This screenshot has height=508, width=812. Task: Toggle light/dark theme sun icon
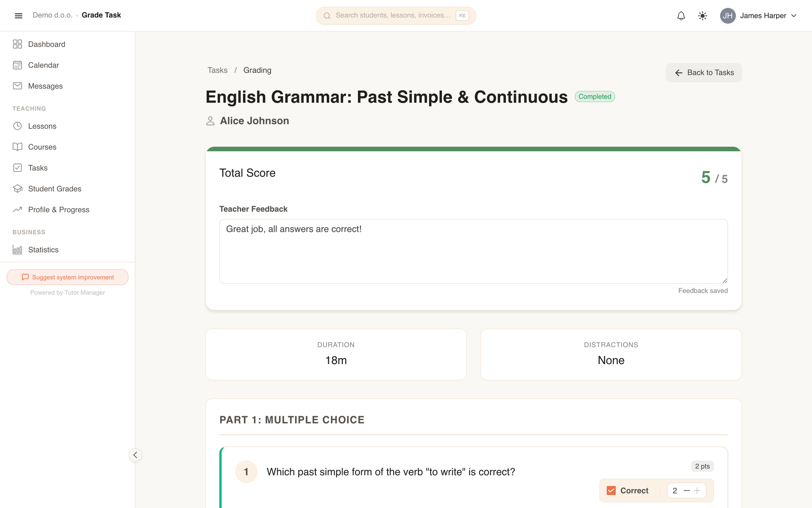point(702,16)
